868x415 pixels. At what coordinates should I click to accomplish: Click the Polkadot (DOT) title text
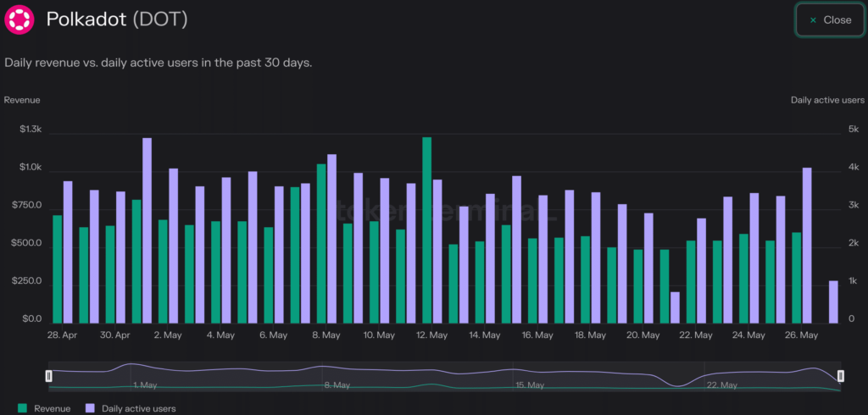pyautogui.click(x=118, y=19)
